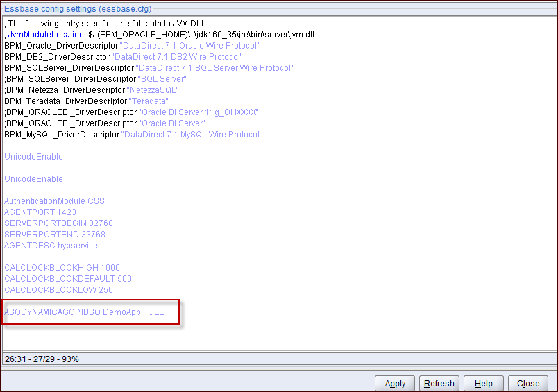Click the AuthenticationModule CSS line
This screenshot has width=558, height=392.
pyautogui.click(x=54, y=201)
